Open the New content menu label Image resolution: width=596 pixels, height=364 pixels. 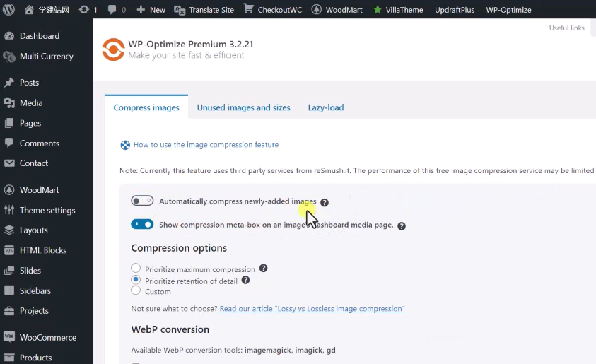[x=158, y=10]
